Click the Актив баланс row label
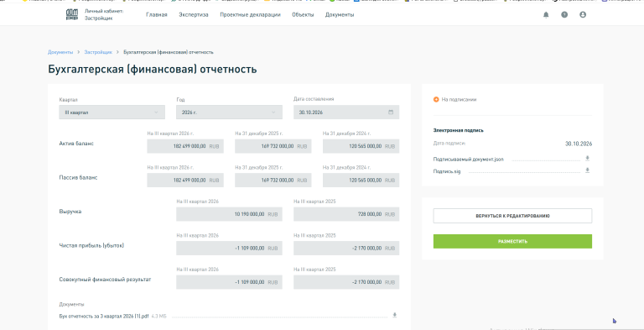644x330 pixels. [x=76, y=144]
